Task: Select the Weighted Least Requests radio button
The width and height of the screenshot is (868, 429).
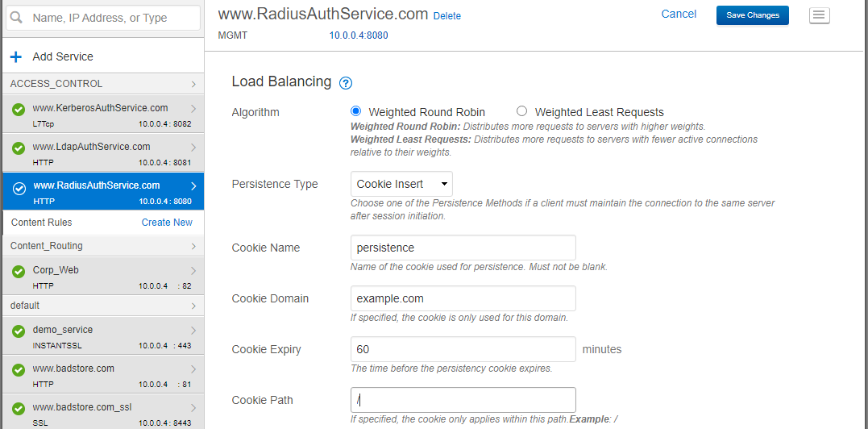Action: (x=521, y=111)
